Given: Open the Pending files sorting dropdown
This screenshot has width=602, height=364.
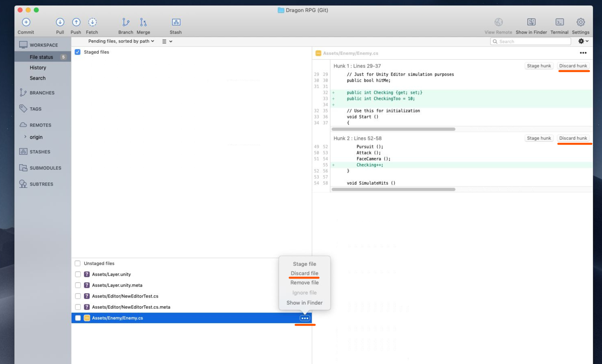Looking at the screenshot, I should (x=121, y=41).
